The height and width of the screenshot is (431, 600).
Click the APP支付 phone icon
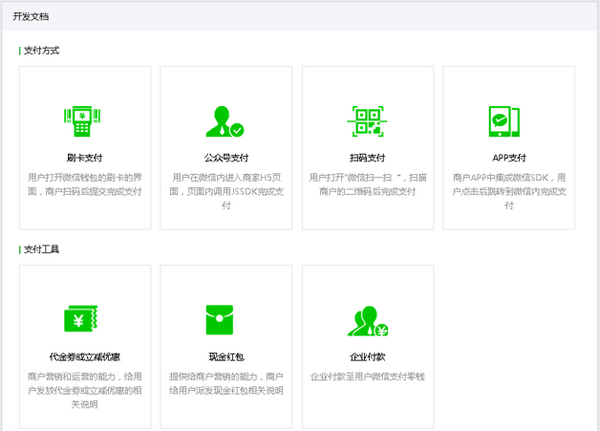click(x=508, y=121)
